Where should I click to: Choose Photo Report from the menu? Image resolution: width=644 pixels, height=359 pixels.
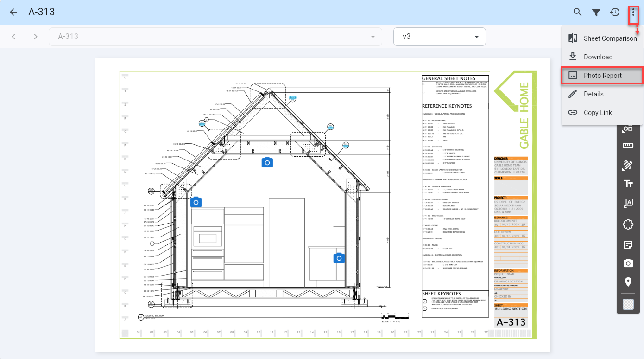click(x=602, y=76)
